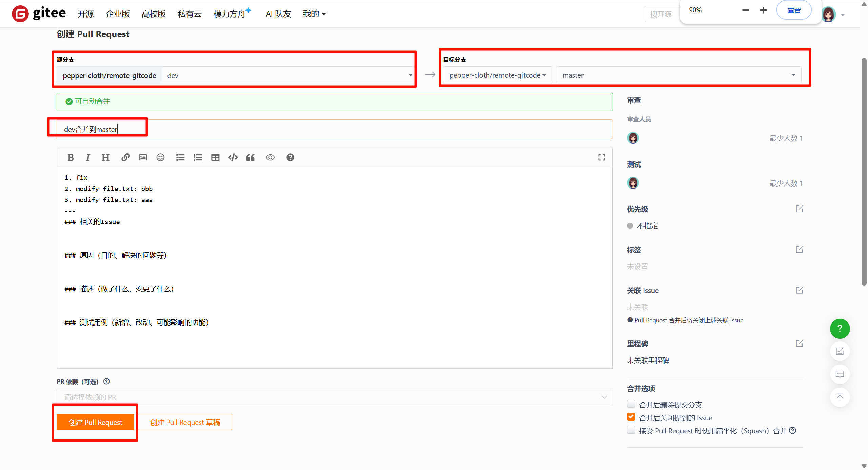868x470 pixels.
Task: Open the emoji picker icon
Action: tap(160, 157)
